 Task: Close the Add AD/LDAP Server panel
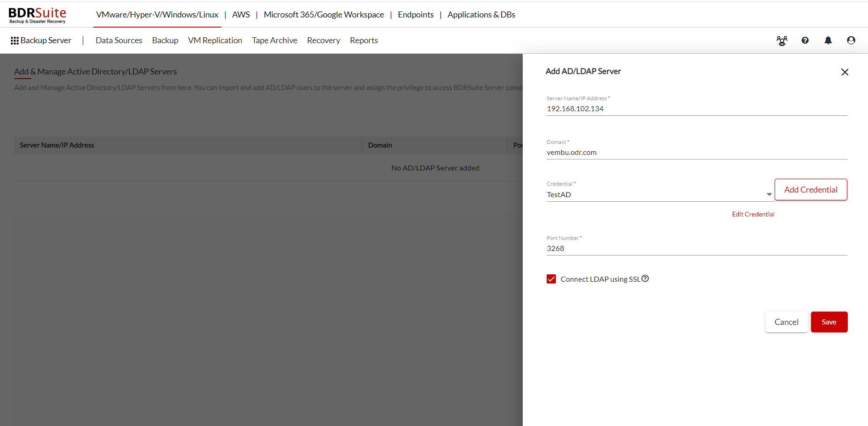[845, 72]
